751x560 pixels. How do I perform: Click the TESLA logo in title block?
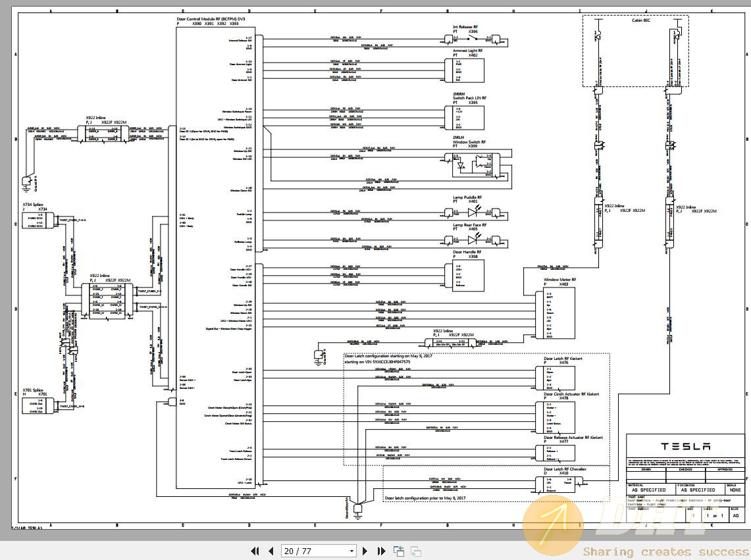(x=685, y=446)
